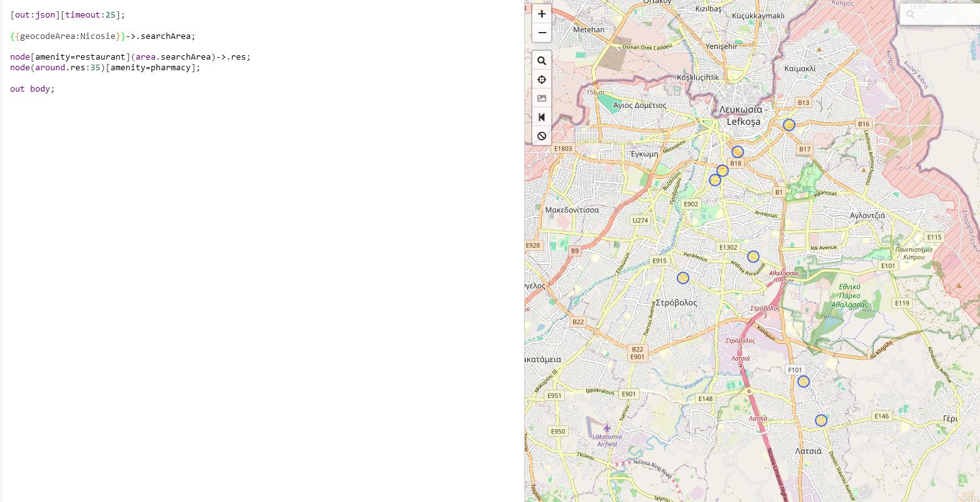Place cursor on amenity=pharmacy filter text
The height and width of the screenshot is (502, 980).
[150, 67]
